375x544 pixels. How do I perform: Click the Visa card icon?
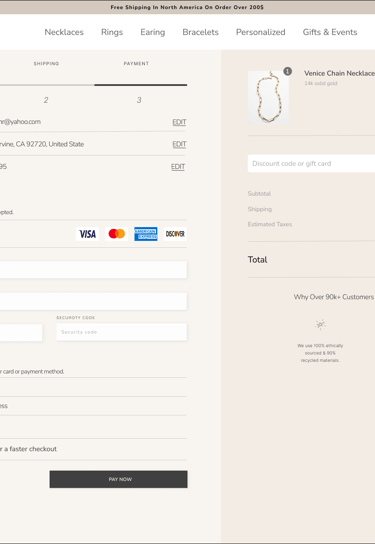click(87, 234)
